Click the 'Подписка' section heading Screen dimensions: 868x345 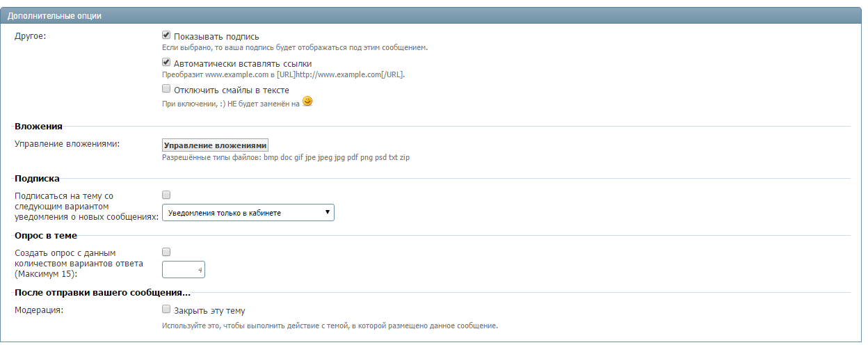(x=37, y=178)
